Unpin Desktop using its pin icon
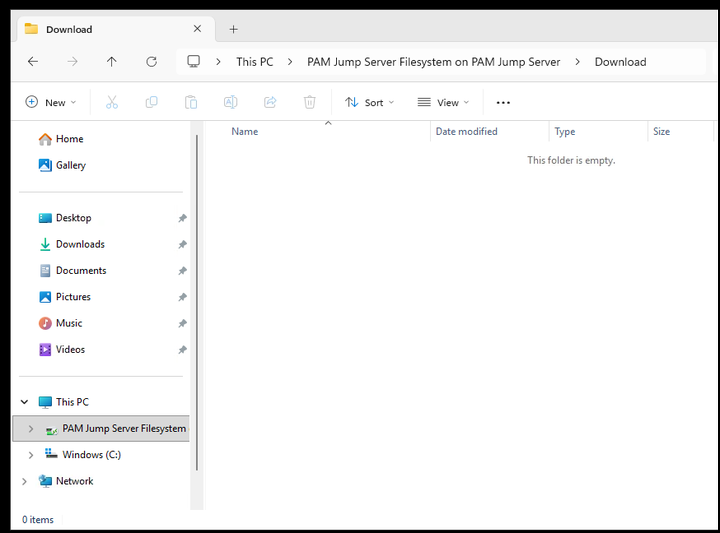 click(182, 218)
